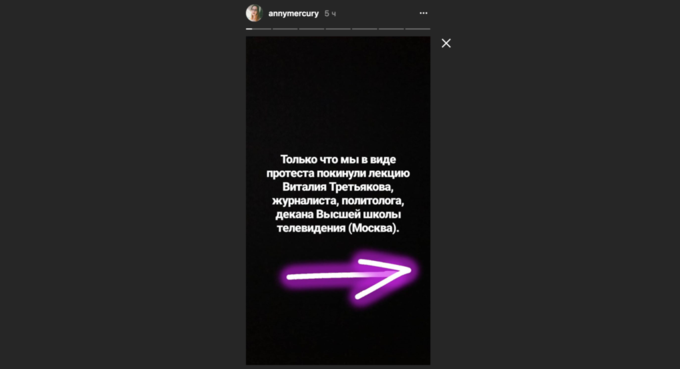Click the line "декана Высшей школы"
This screenshot has width=680, height=369.
(338, 215)
